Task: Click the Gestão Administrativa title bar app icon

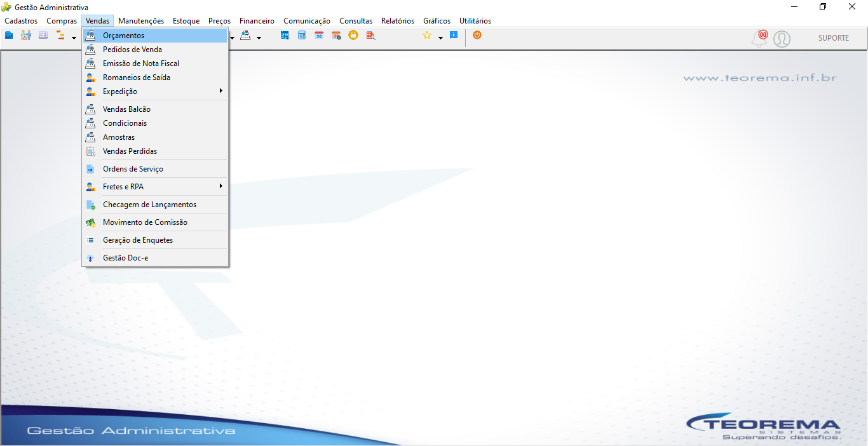Action: 7,7
